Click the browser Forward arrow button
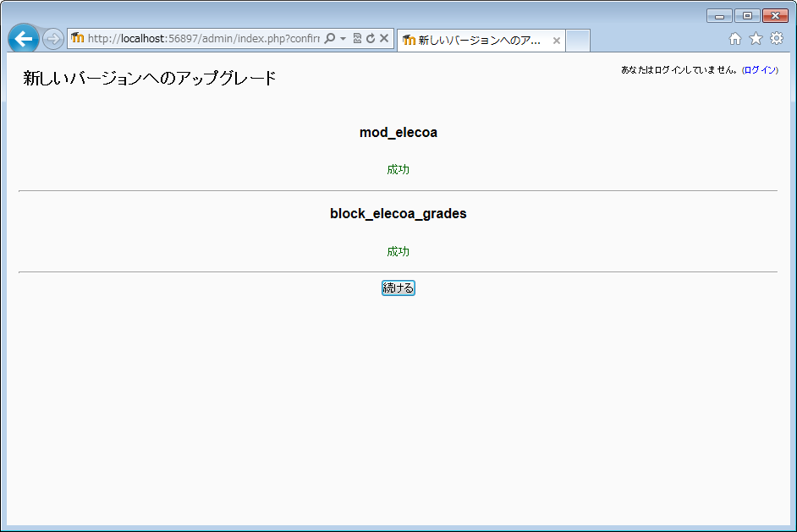This screenshot has width=797, height=532. (52, 39)
